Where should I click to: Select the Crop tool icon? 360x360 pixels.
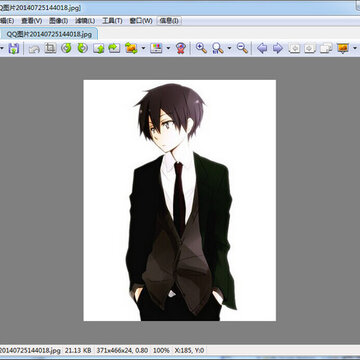coord(50,49)
